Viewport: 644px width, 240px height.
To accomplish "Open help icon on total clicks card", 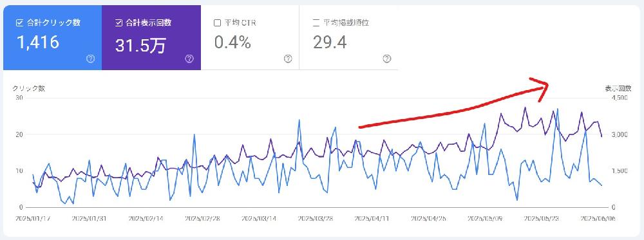I will (x=91, y=59).
